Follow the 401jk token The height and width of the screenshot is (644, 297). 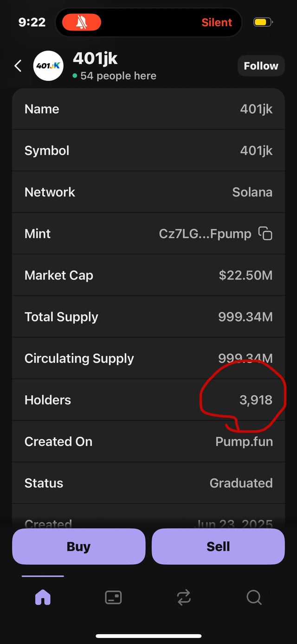tap(261, 66)
